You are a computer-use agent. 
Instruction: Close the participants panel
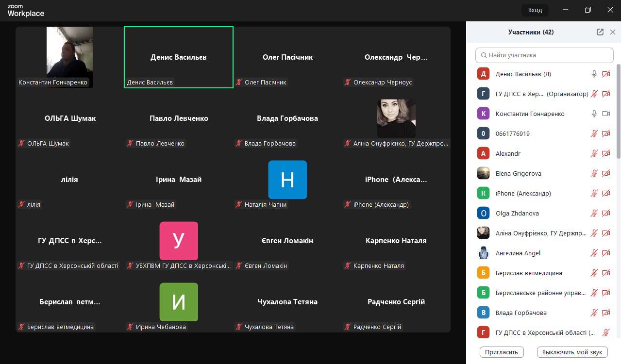click(613, 32)
